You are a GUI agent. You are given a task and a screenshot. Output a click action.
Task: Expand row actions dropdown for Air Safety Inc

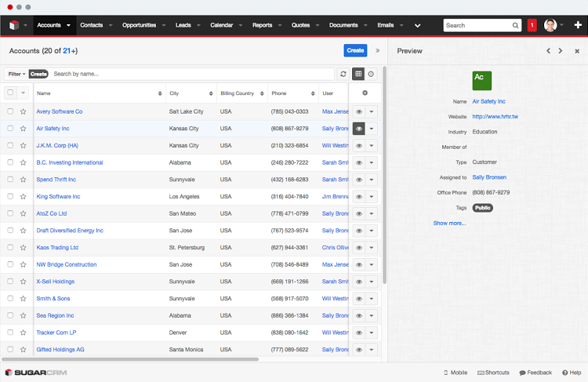(x=372, y=129)
